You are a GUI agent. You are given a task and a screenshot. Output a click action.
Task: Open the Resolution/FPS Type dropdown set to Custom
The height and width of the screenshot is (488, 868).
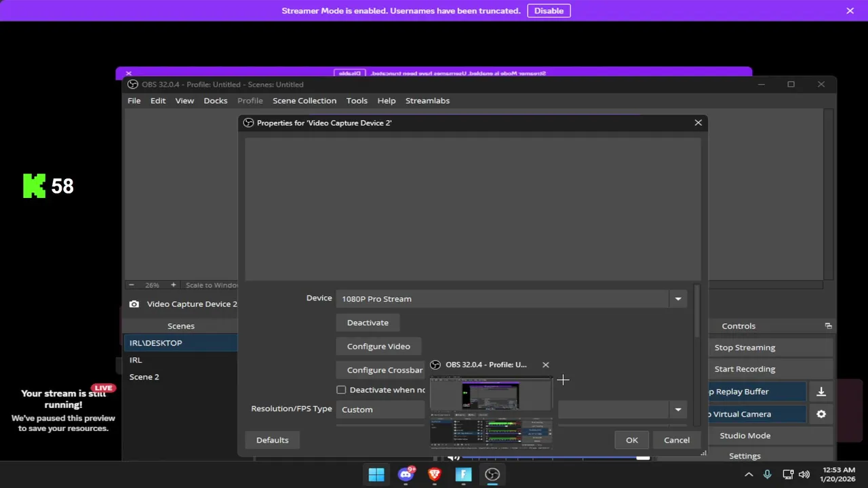tap(512, 409)
